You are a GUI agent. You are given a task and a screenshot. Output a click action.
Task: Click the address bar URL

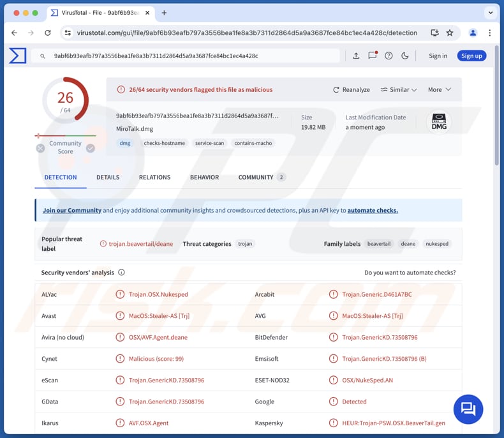247,33
